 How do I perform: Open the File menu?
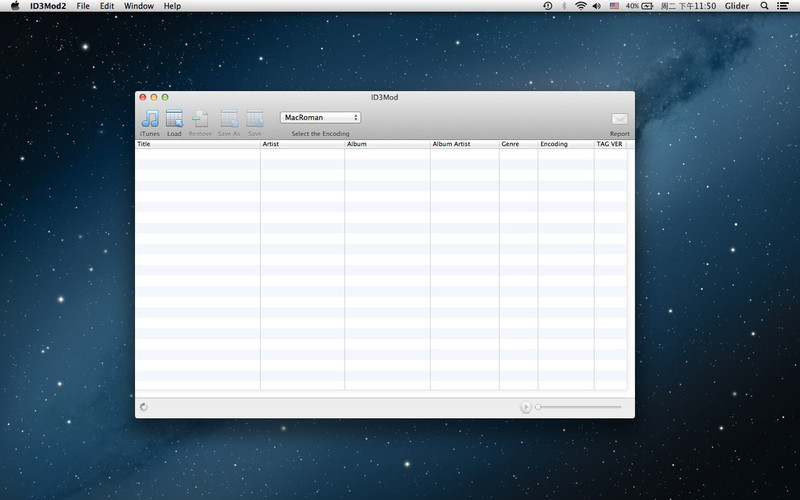tap(83, 6)
